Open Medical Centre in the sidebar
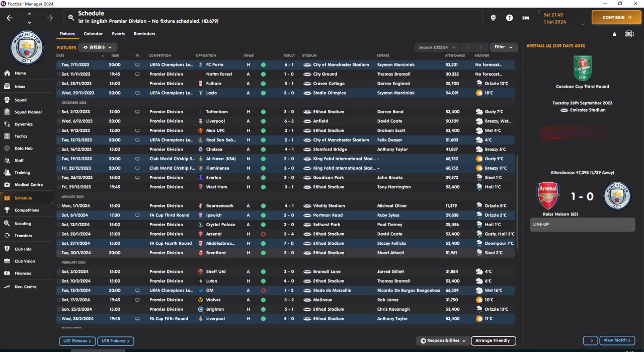This screenshot has width=644, height=352. click(28, 185)
